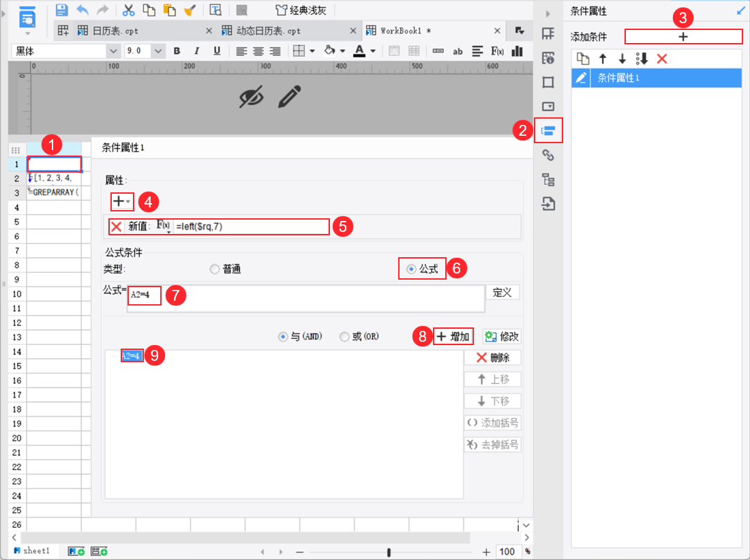Click the 修改 button
This screenshot has width=750, height=560.
pyautogui.click(x=502, y=336)
